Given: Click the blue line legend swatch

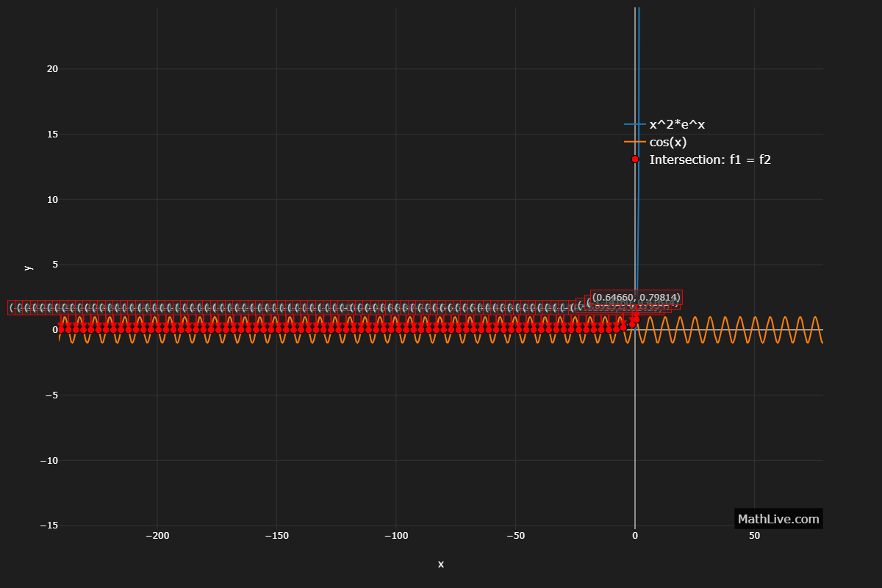Looking at the screenshot, I should click(635, 125).
